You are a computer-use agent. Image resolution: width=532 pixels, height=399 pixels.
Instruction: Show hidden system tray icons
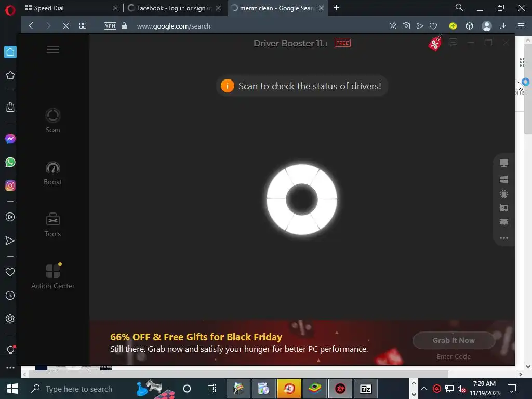coord(424,389)
